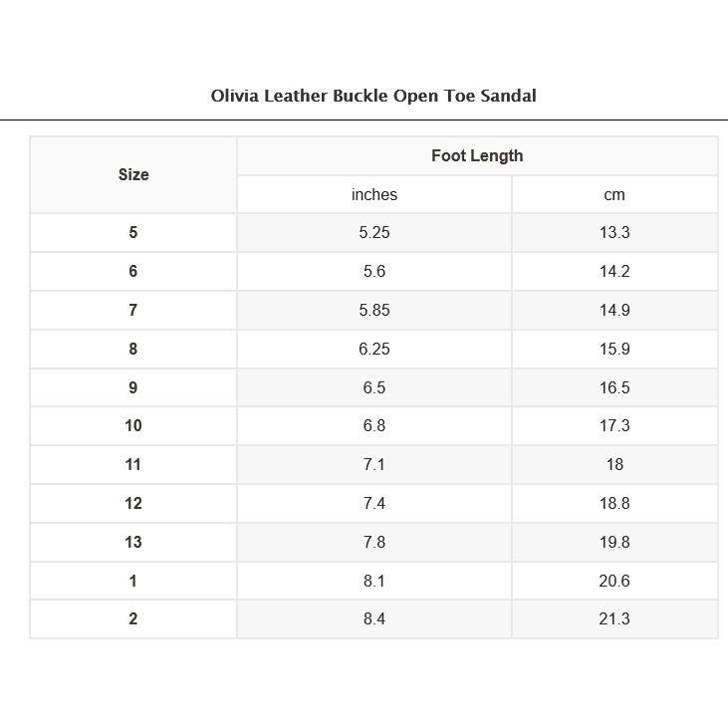
Task: Click the 21.3 cm cell
Action: 614,618
